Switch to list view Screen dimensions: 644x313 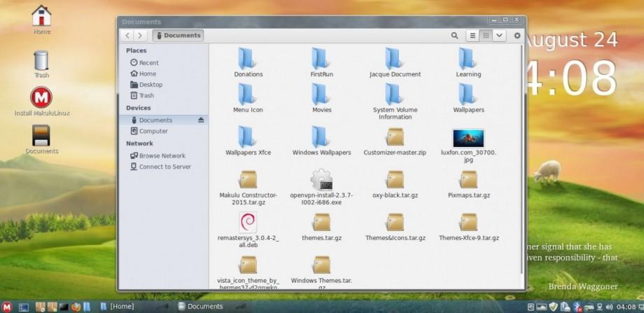[x=472, y=36]
